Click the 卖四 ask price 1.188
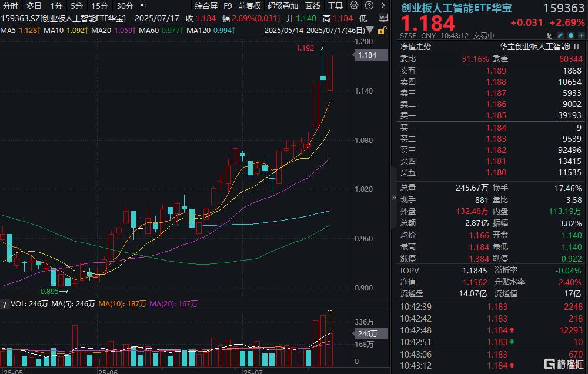Screen dimensions: 588x374 [x=496, y=82]
